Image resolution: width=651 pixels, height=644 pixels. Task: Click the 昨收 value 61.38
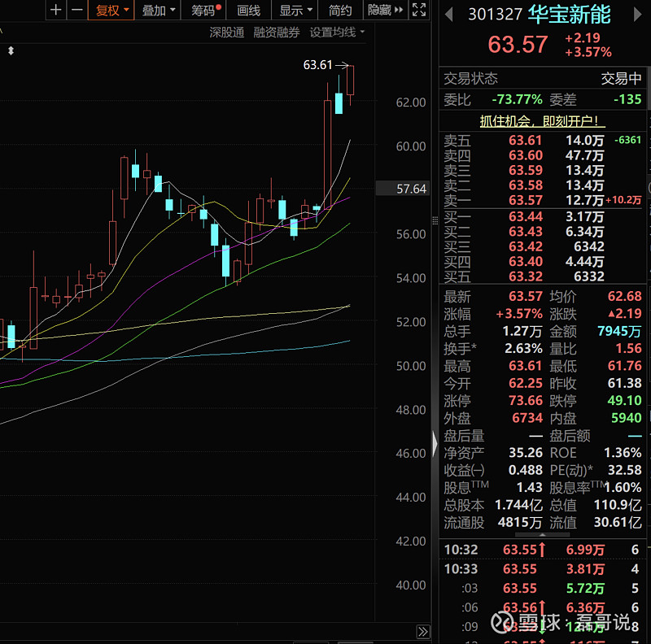(624, 384)
